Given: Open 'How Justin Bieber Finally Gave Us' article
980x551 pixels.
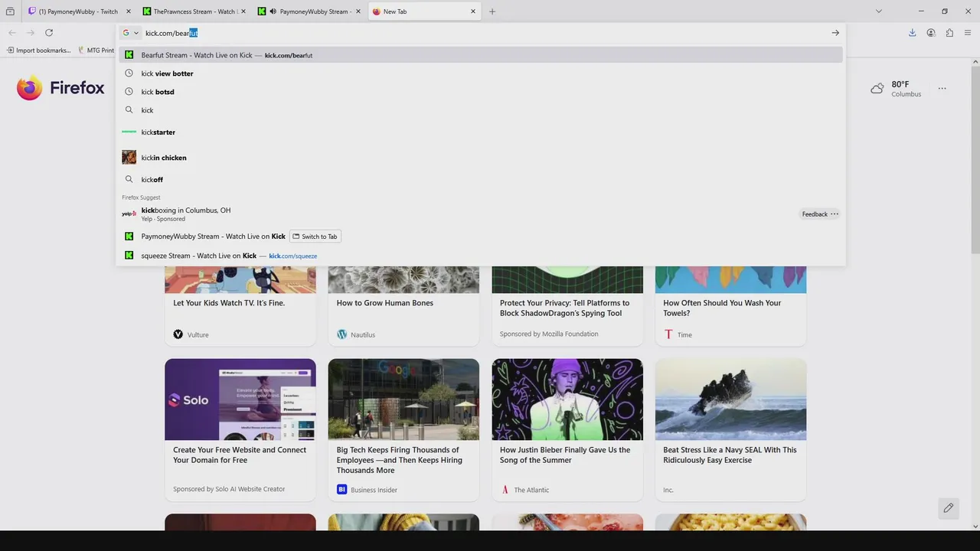Looking at the screenshot, I should 565,455.
